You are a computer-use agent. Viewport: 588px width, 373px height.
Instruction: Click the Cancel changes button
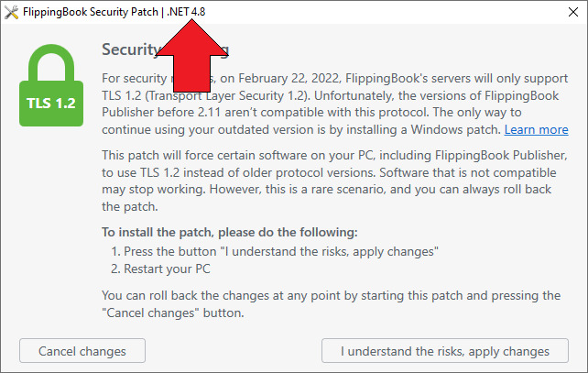click(82, 351)
